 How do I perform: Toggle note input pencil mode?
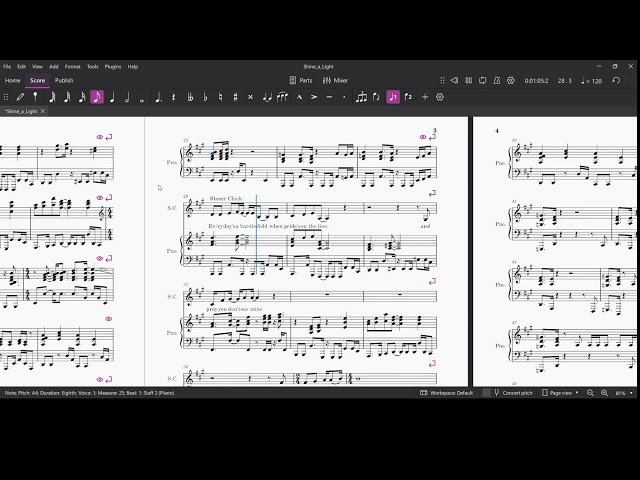(x=20, y=97)
